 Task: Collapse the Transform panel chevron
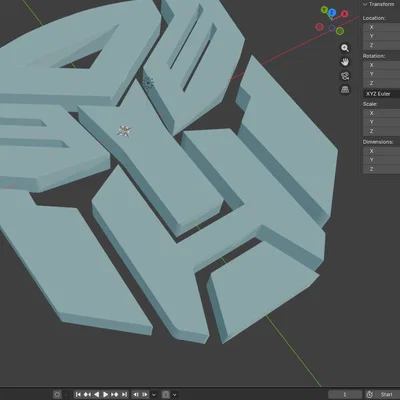click(365, 4)
